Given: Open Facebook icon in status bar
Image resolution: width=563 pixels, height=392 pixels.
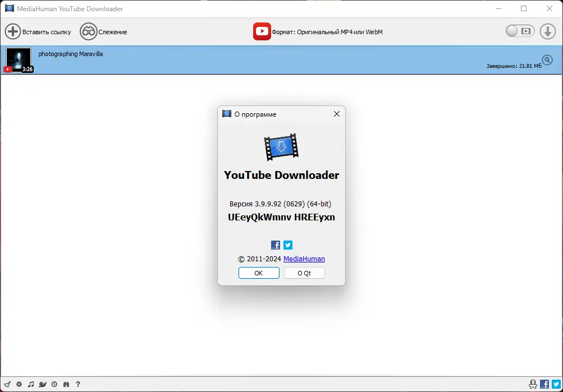Looking at the screenshot, I should (x=544, y=384).
